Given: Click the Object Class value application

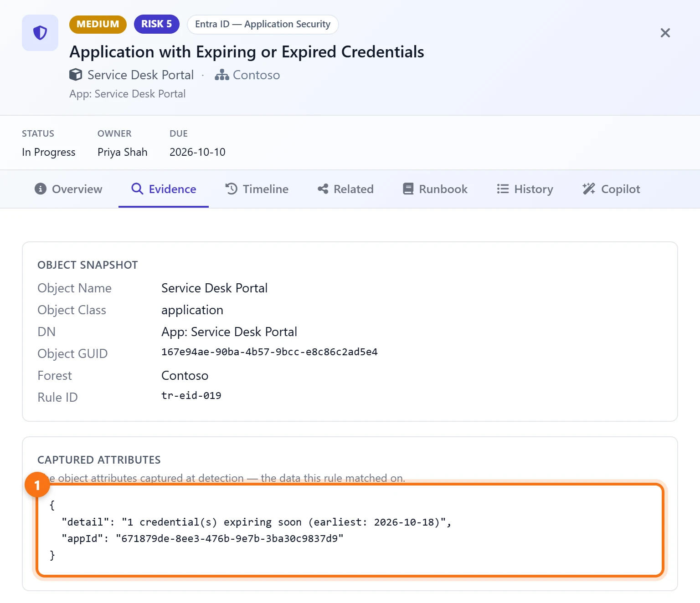Looking at the screenshot, I should [192, 310].
